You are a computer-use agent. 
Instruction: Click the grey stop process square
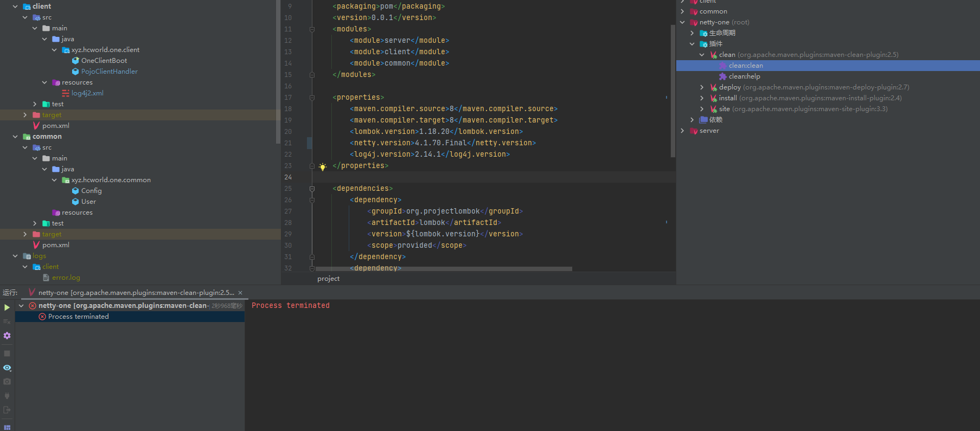tap(7, 353)
